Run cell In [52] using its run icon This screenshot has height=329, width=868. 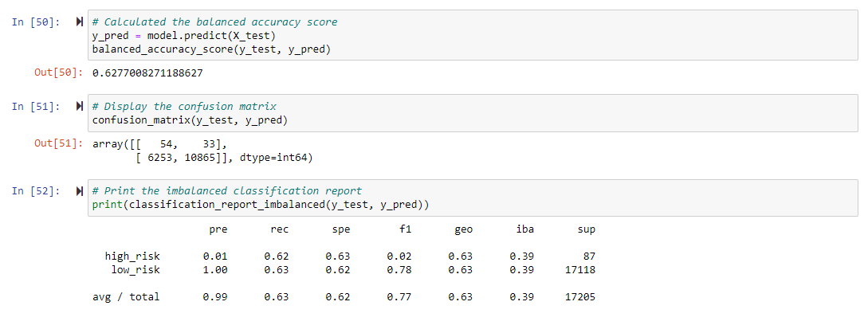click(79, 191)
